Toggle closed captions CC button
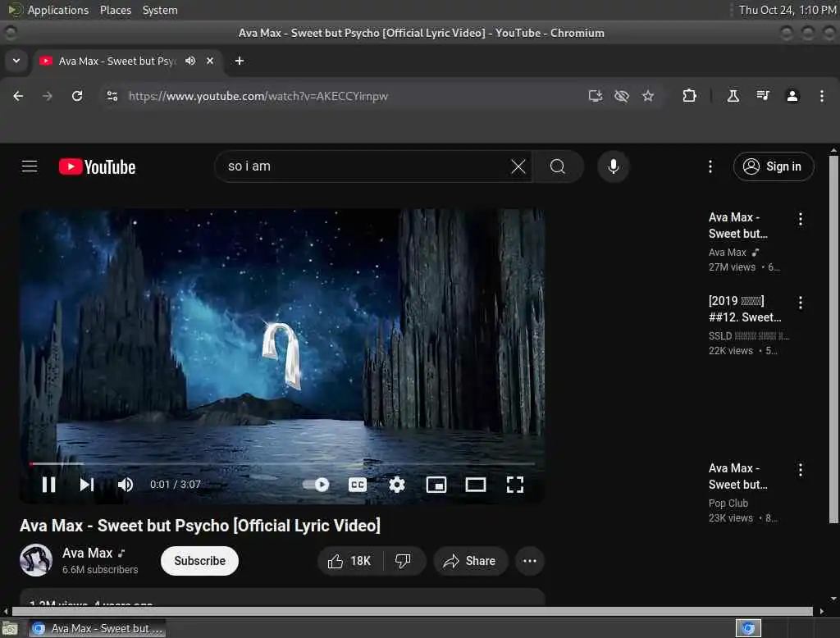The width and height of the screenshot is (840, 638). (x=358, y=485)
